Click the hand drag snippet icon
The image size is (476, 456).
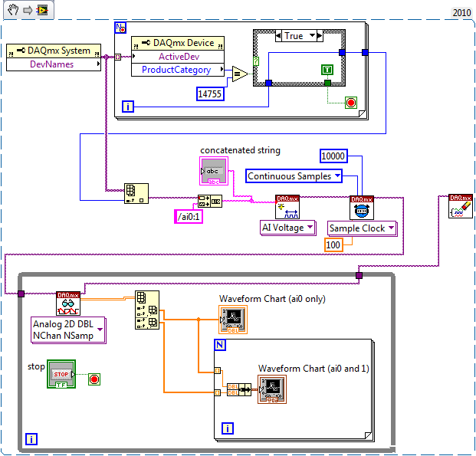click(x=13, y=10)
